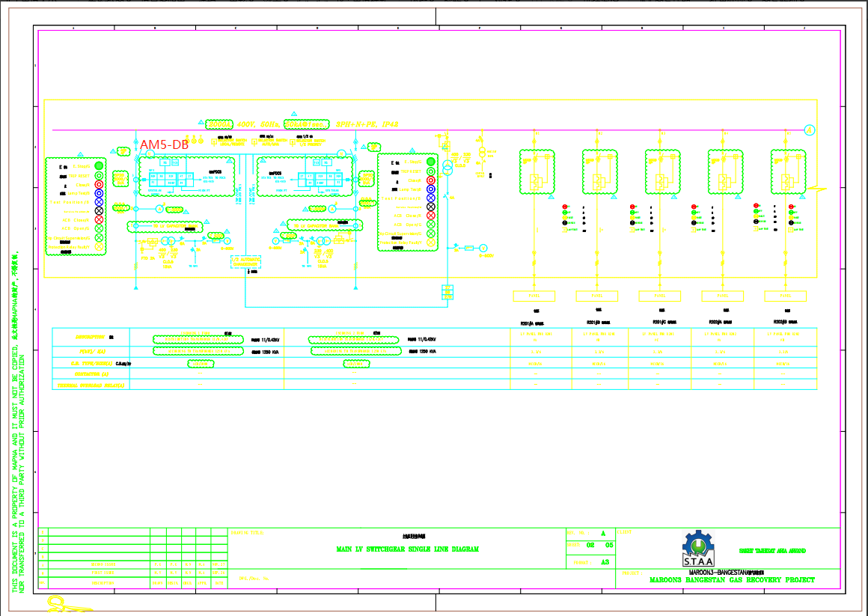Click the green E.Stop/G lamp in left panel
The height and width of the screenshot is (616, 868).
[x=99, y=165]
